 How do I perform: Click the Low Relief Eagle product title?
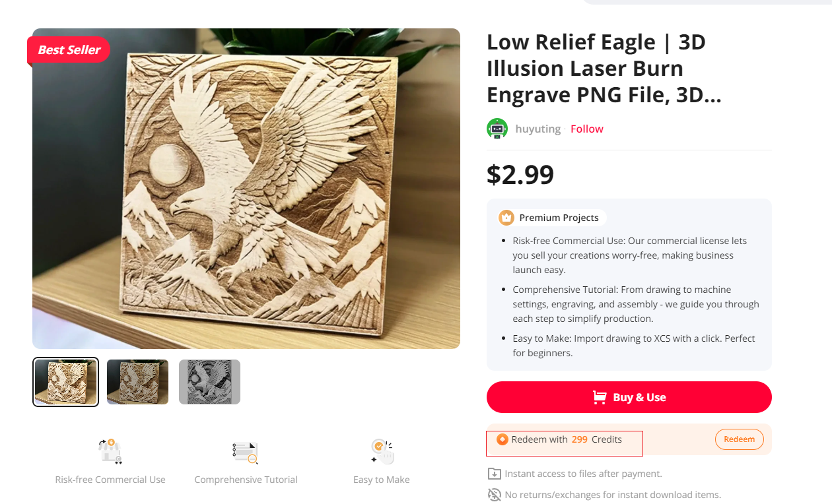tap(604, 69)
